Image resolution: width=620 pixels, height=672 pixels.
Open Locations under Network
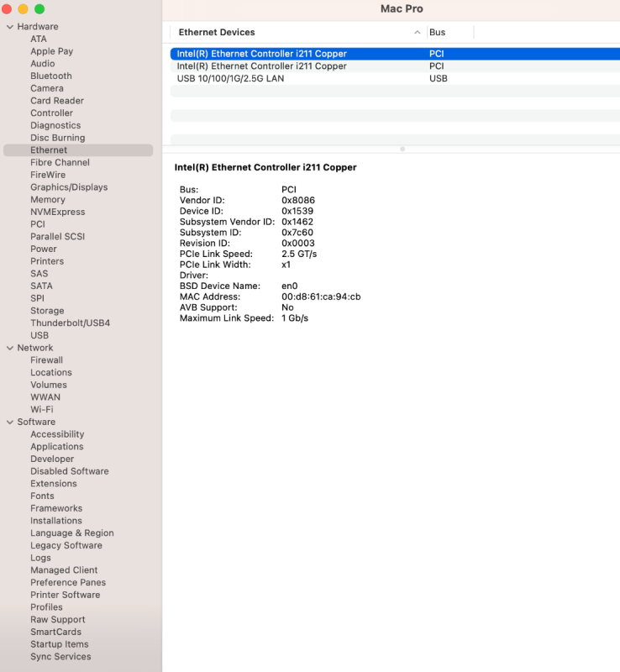click(51, 373)
